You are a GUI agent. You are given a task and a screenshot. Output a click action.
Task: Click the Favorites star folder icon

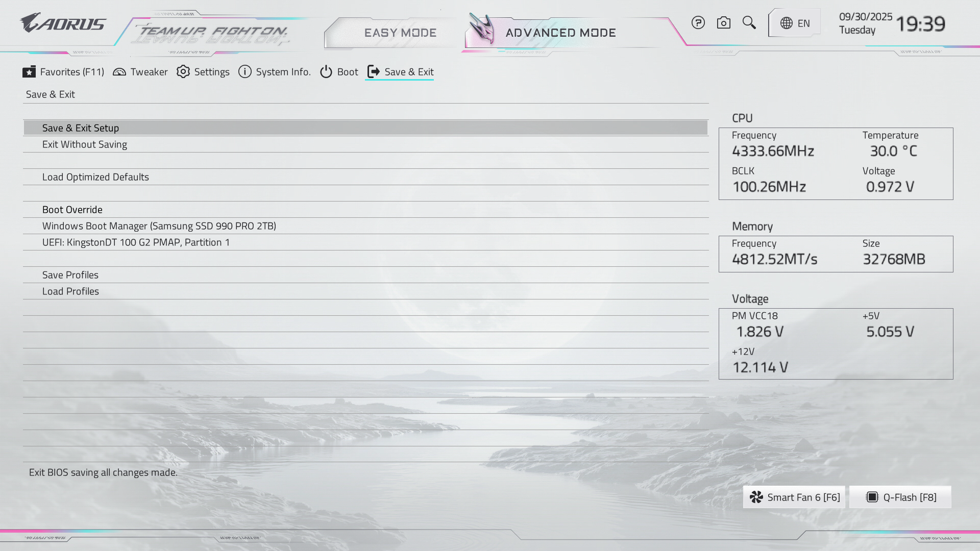[29, 72]
